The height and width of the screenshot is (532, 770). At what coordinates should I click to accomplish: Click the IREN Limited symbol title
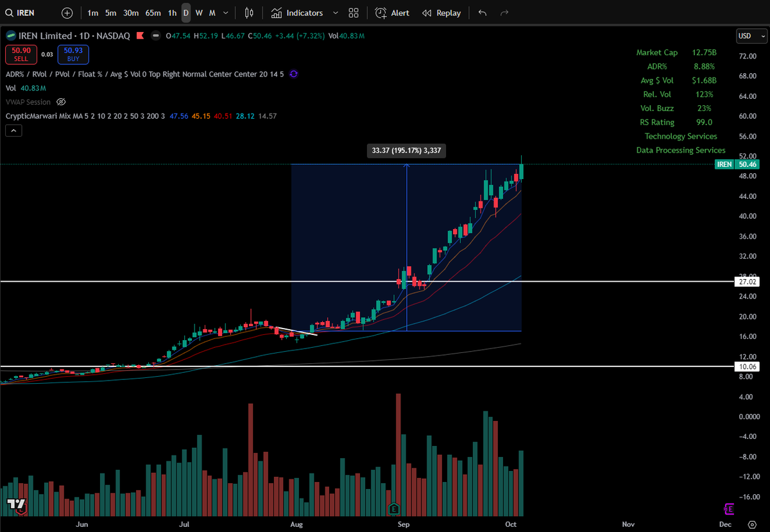45,36
